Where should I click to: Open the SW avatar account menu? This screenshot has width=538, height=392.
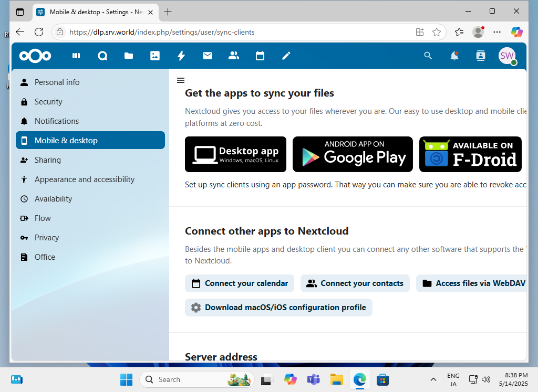tap(506, 56)
